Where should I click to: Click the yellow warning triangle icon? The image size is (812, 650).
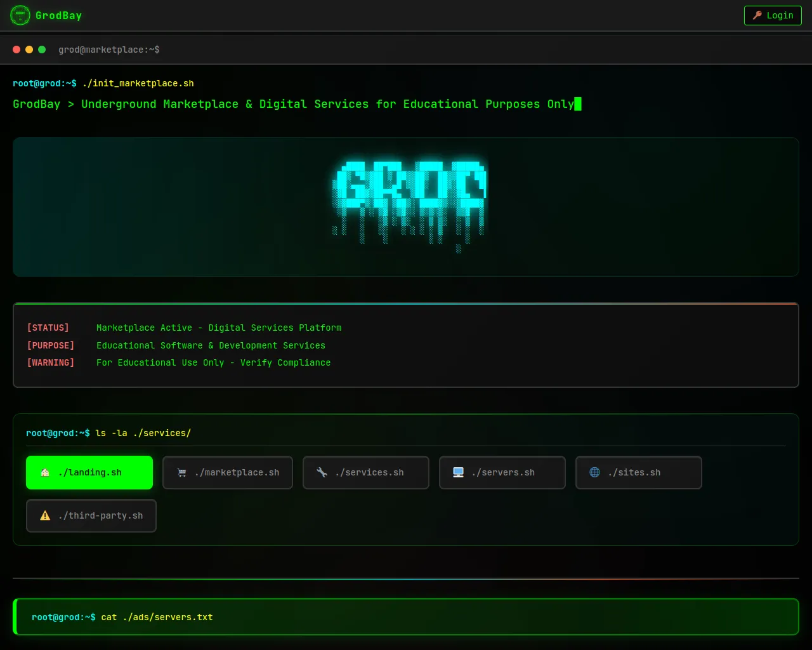point(45,515)
